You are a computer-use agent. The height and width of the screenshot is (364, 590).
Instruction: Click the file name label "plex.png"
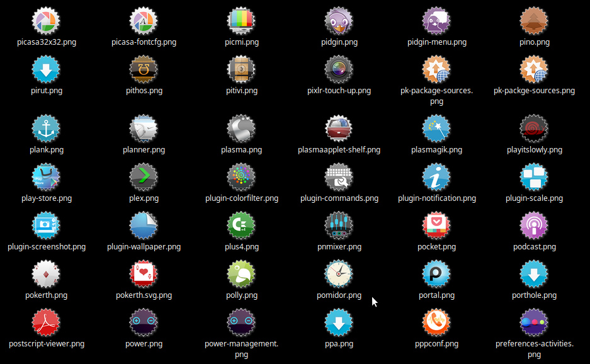(144, 198)
